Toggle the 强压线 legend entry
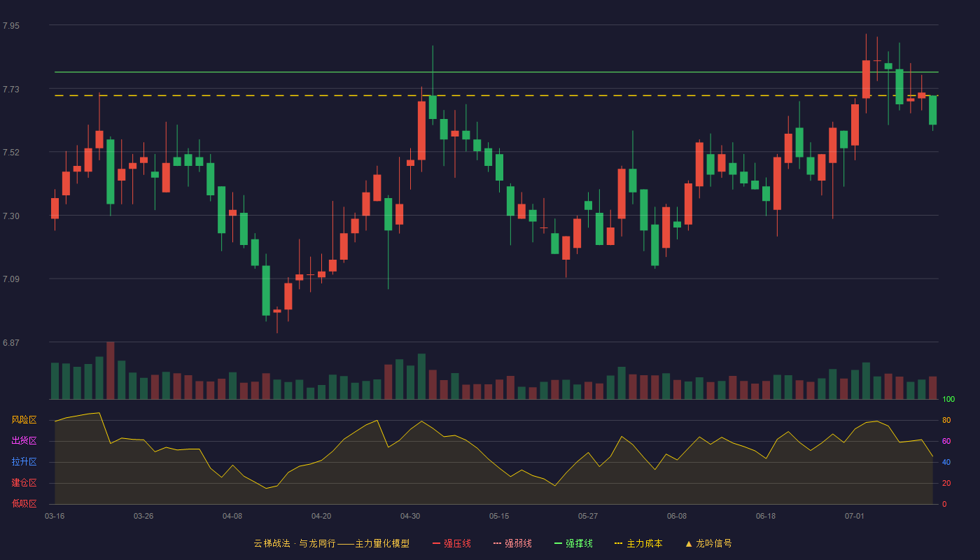Image resolution: width=980 pixels, height=560 pixels. (x=451, y=543)
